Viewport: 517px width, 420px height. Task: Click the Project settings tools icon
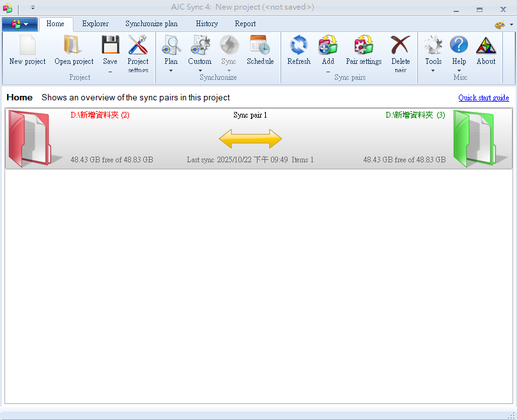[x=138, y=46]
